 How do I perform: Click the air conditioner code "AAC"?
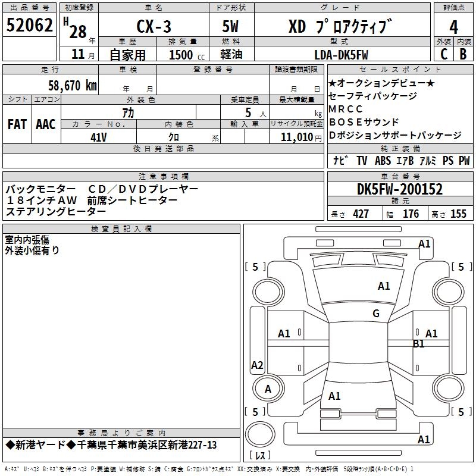[46, 124]
